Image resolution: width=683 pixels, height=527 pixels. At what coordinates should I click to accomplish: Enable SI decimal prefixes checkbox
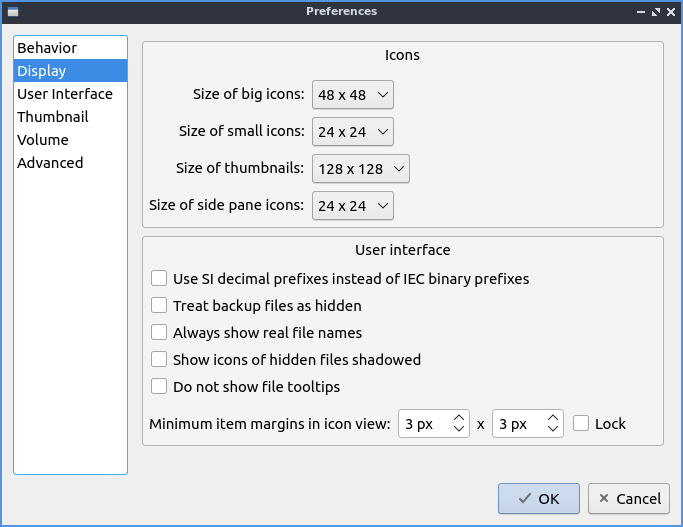pyautogui.click(x=159, y=279)
